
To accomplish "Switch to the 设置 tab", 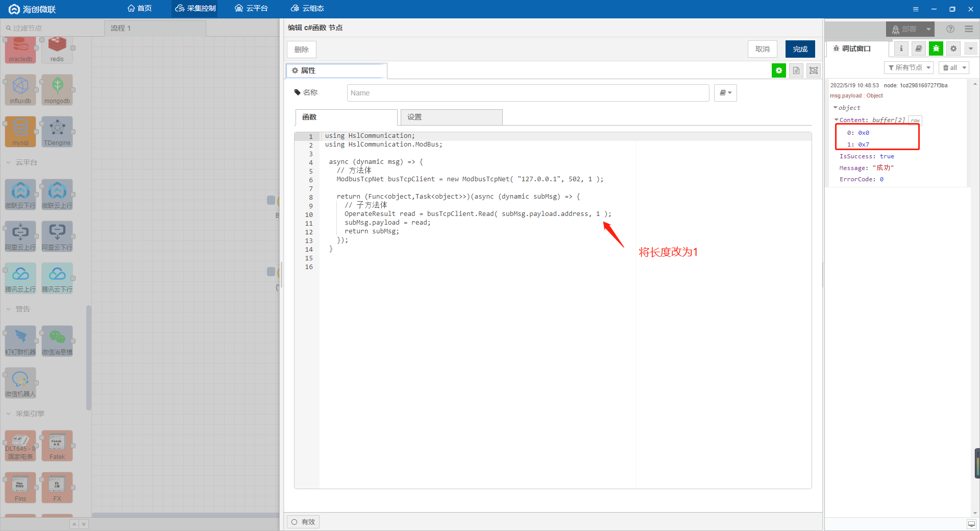I will [451, 117].
